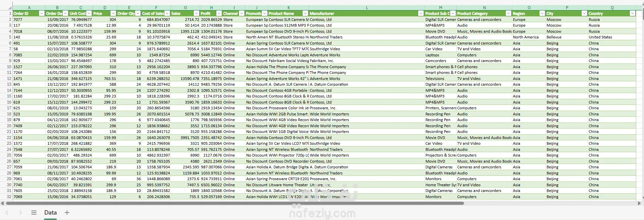The image size is (644, 220).
Task: Select column Q header
Action: coord(612,7)
